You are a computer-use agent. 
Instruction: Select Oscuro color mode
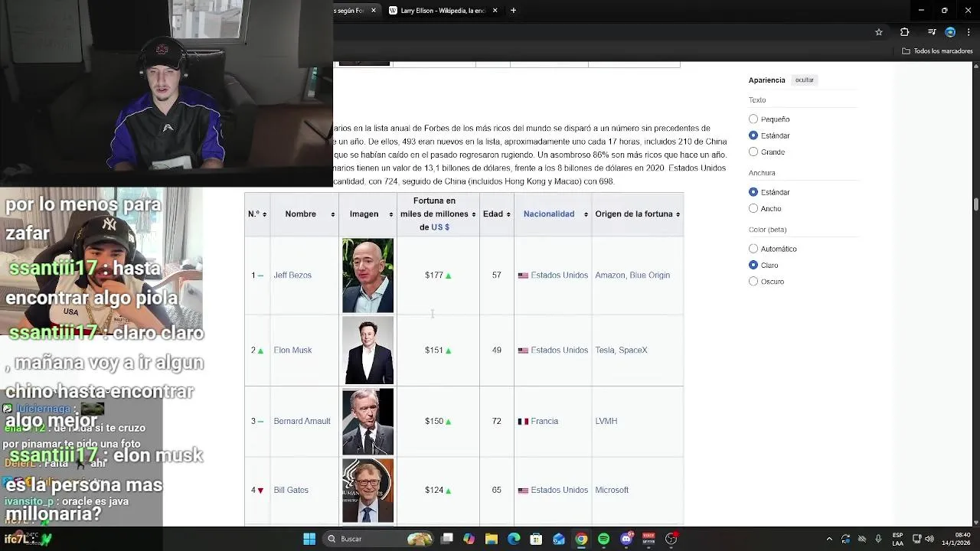coord(753,282)
